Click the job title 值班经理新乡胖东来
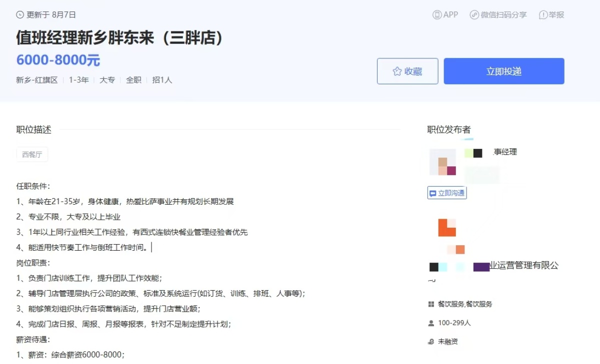The height and width of the screenshot is (364, 600). click(119, 38)
